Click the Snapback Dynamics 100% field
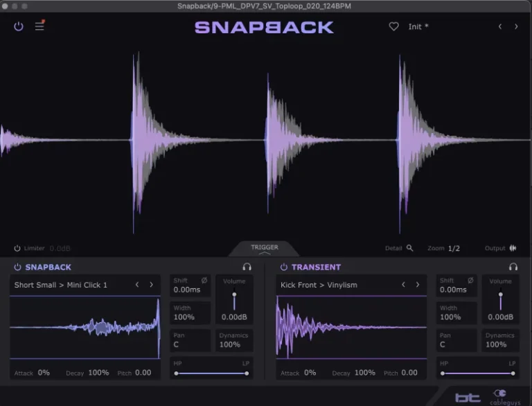The image size is (532, 406). pos(234,340)
